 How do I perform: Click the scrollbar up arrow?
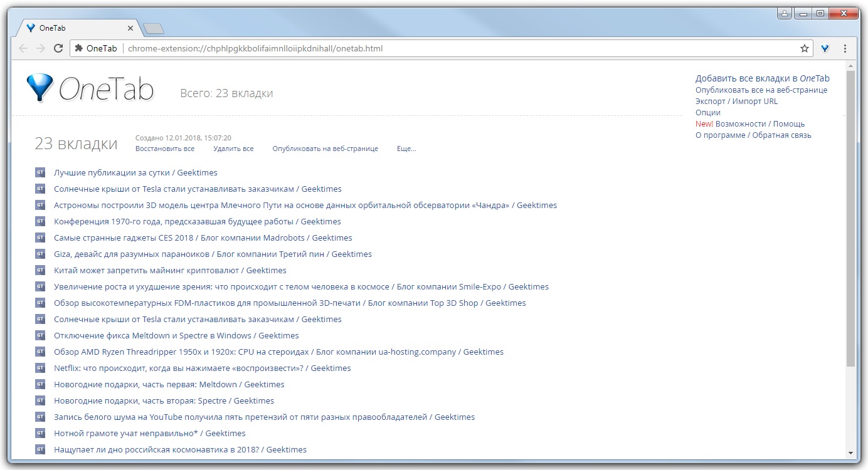point(850,65)
